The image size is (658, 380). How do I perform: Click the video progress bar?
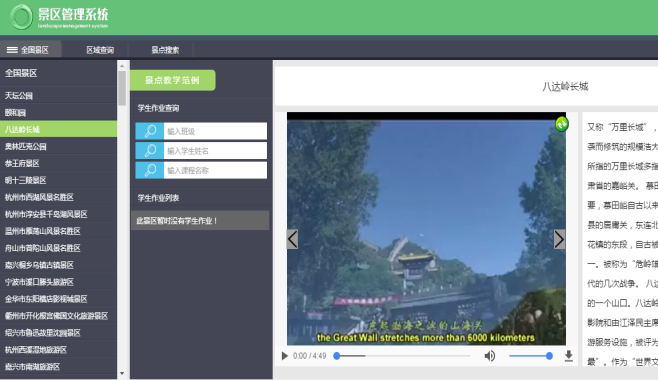(403, 356)
